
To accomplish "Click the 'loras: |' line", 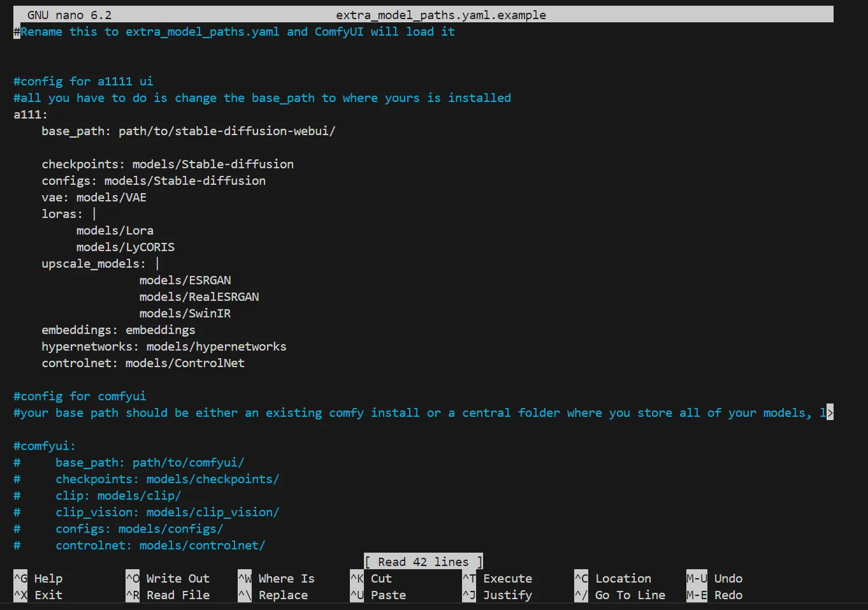I will (x=69, y=214).
